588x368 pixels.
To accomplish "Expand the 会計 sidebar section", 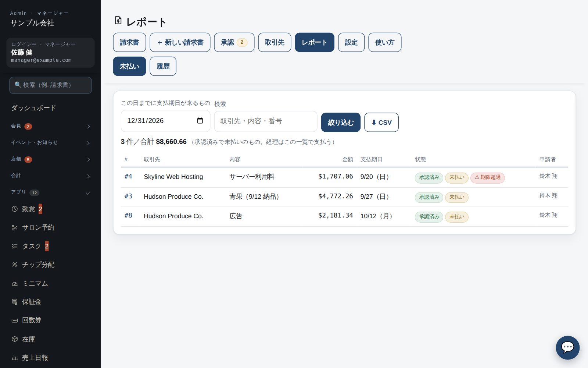I will [x=50, y=176].
